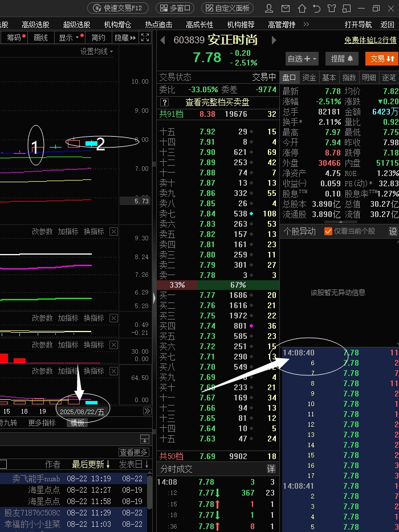Switch to the 明细 tab
The width and height of the screenshot is (399, 532).
(369, 77)
